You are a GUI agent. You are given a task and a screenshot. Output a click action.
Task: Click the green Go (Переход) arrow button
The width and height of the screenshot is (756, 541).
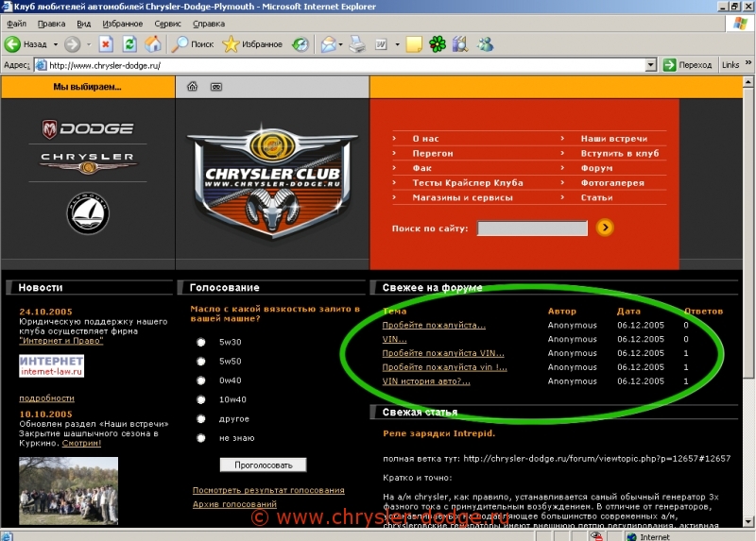pos(669,65)
